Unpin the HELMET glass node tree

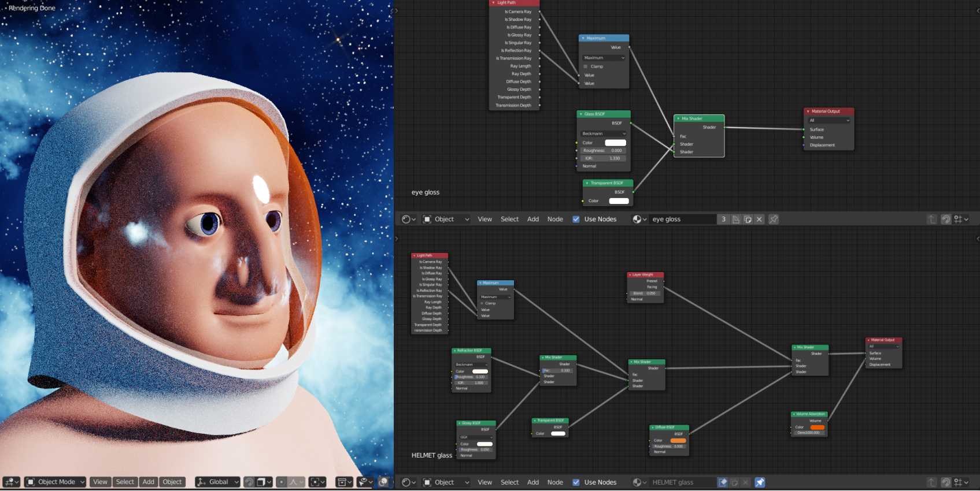[x=760, y=482]
